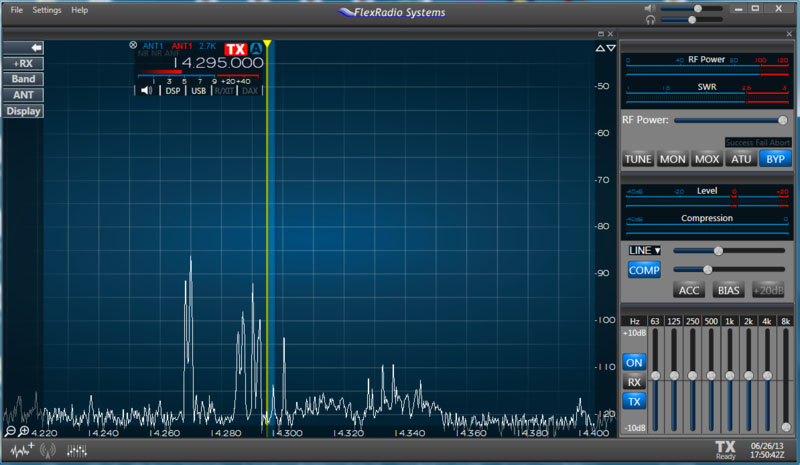Expand the DSP options panel
The image size is (800, 465).
click(172, 91)
